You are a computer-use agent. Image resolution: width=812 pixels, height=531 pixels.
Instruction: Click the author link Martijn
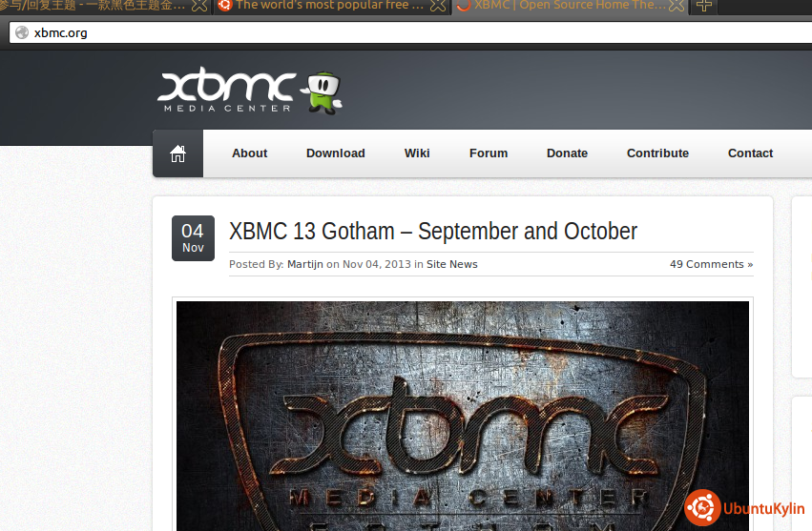click(304, 264)
